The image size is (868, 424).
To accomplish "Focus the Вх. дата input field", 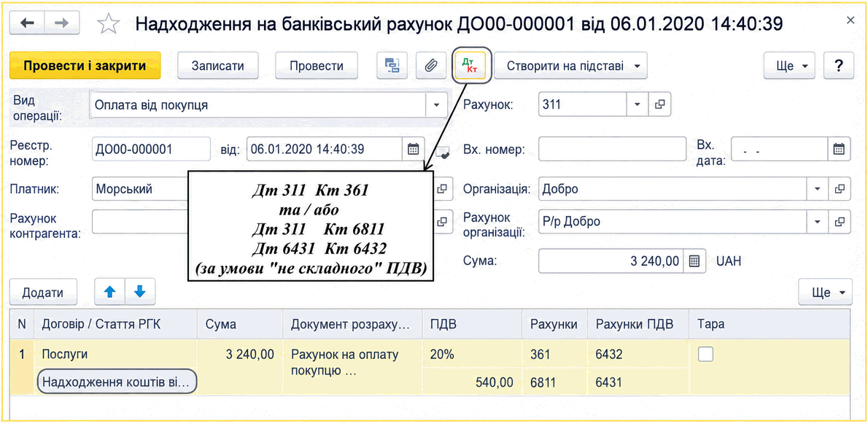I will 780,149.
